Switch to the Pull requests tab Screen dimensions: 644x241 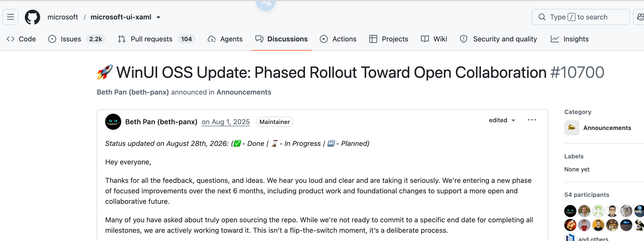[156, 39]
